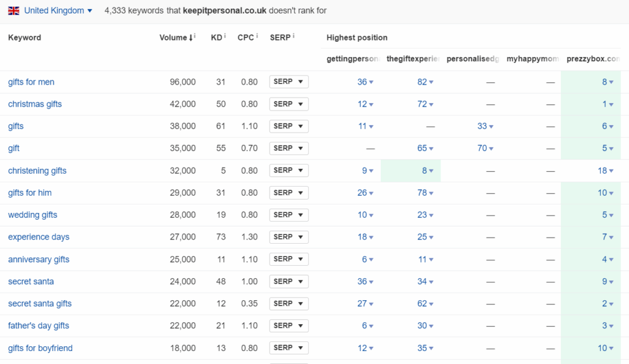Image resolution: width=629 pixels, height=364 pixels.
Task: Expand gettingpersonal position 12 for 'gifts for boyfriend'
Action: pos(365,348)
